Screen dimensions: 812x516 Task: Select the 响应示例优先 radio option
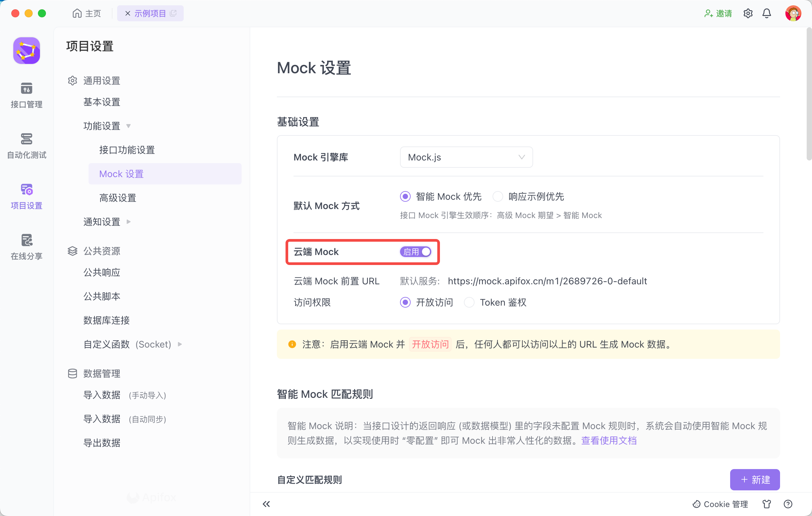[498, 196]
